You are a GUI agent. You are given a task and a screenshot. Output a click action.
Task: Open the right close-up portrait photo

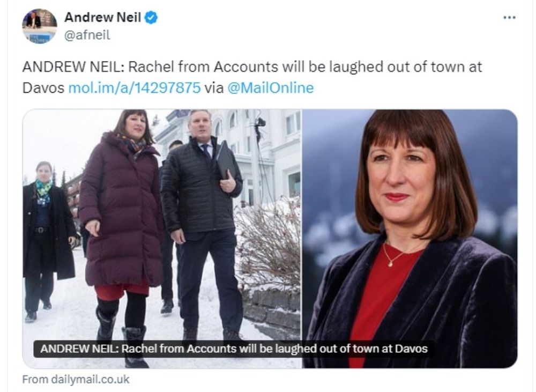tap(410, 239)
